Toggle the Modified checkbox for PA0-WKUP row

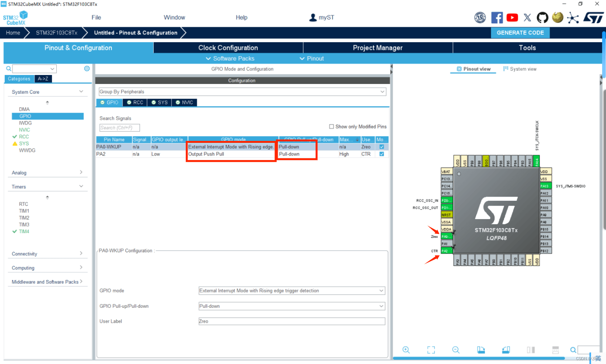click(382, 147)
